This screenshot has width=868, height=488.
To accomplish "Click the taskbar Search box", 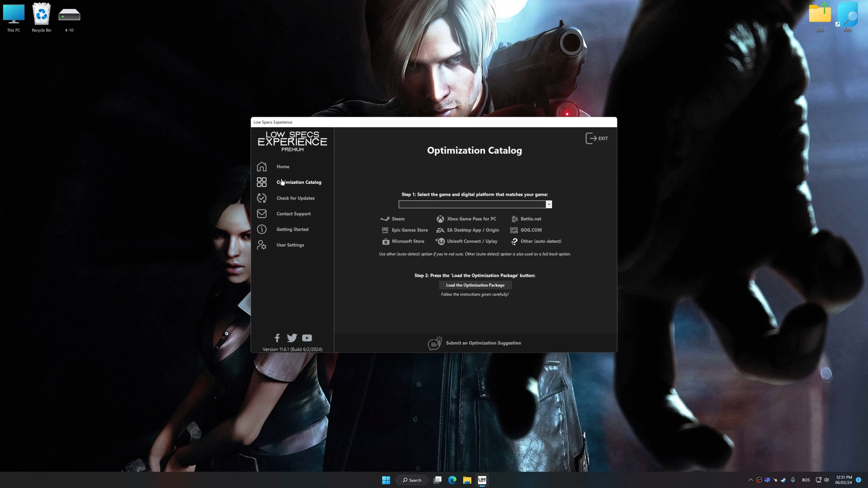I will 412,480.
